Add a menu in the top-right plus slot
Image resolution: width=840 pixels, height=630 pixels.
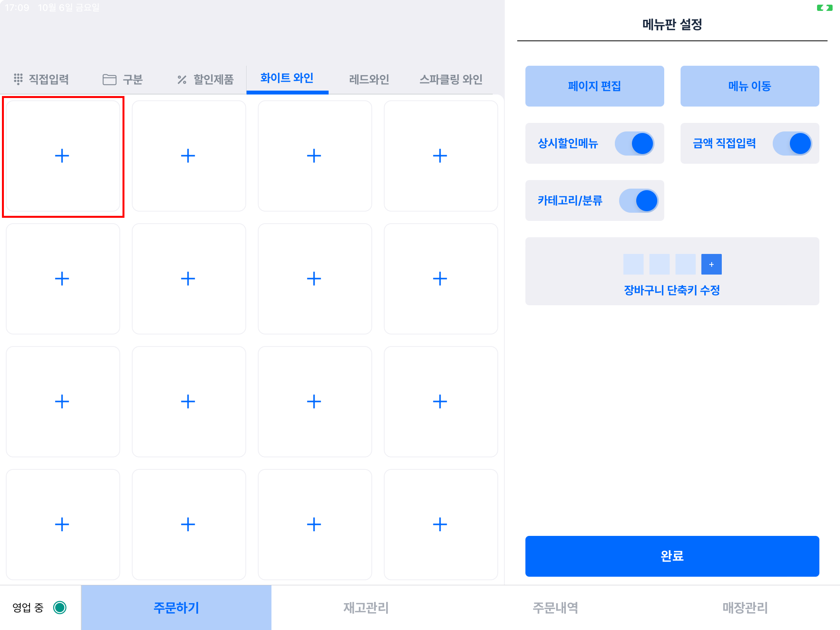click(x=440, y=156)
